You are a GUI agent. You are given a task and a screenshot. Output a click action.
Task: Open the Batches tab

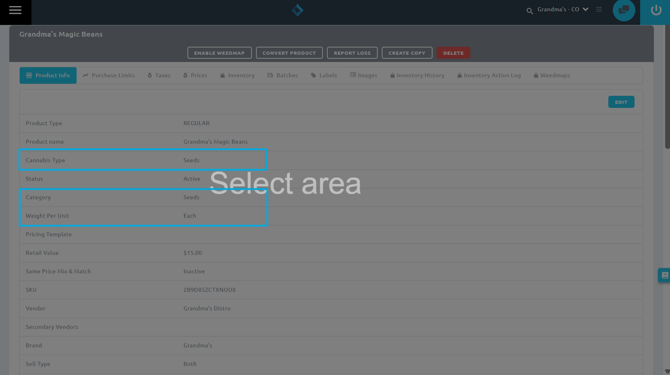(282, 75)
